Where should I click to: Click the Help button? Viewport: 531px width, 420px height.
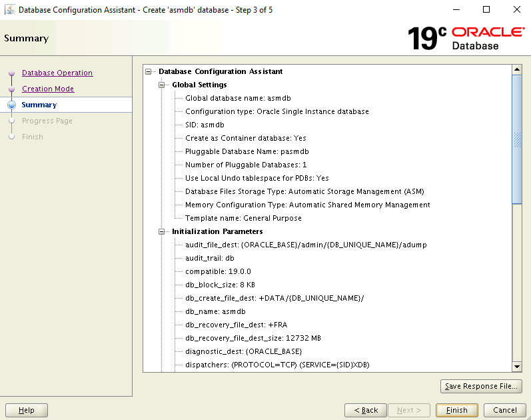pos(27,410)
